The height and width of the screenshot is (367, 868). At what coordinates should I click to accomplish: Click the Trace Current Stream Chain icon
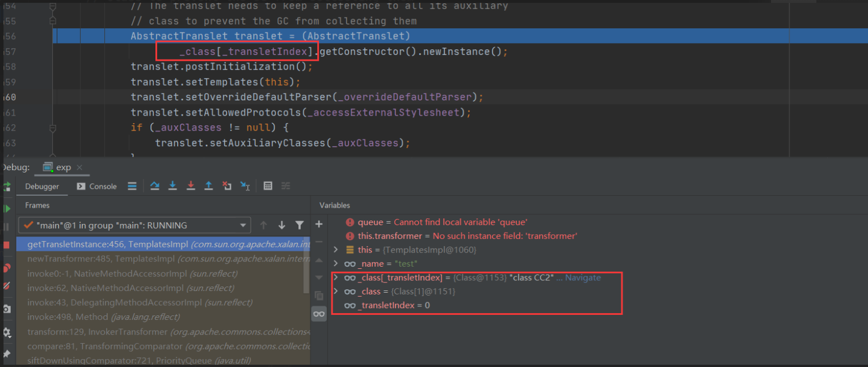tap(286, 186)
